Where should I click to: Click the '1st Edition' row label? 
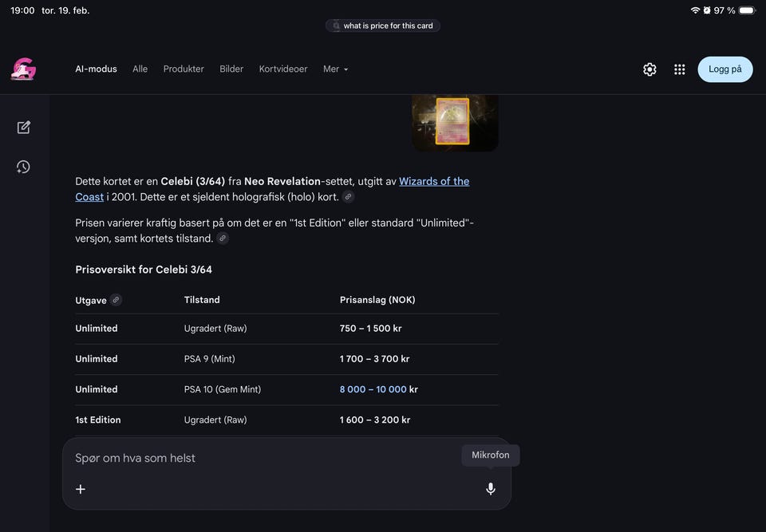97,420
